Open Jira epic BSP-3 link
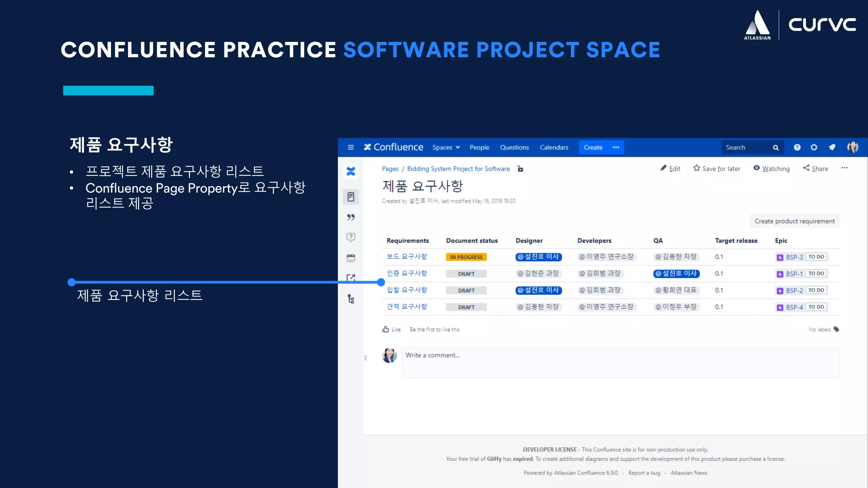The height and width of the screenshot is (488, 868). (794, 257)
